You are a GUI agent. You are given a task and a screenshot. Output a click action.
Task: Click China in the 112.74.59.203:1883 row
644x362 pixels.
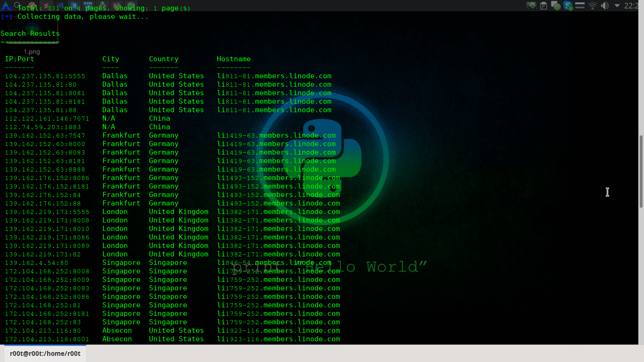tap(159, 127)
